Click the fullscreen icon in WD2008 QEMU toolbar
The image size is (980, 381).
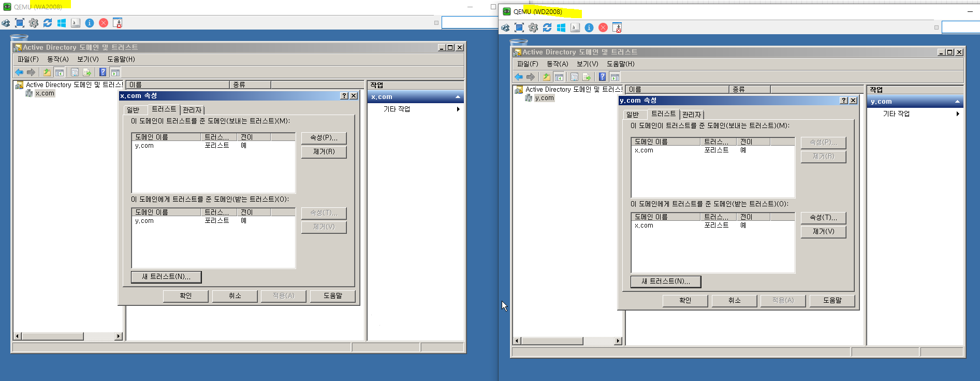(519, 27)
